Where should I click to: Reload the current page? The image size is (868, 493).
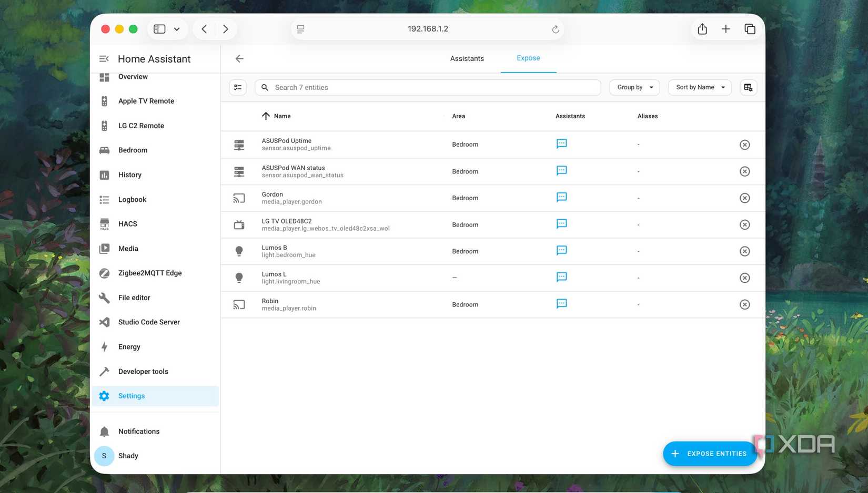point(556,29)
